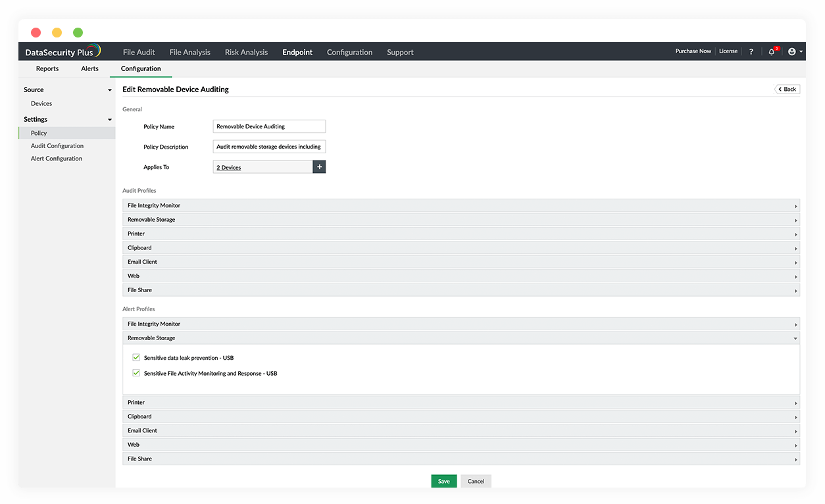
Task: Collapse the Source sidebar group
Action: [x=110, y=90]
